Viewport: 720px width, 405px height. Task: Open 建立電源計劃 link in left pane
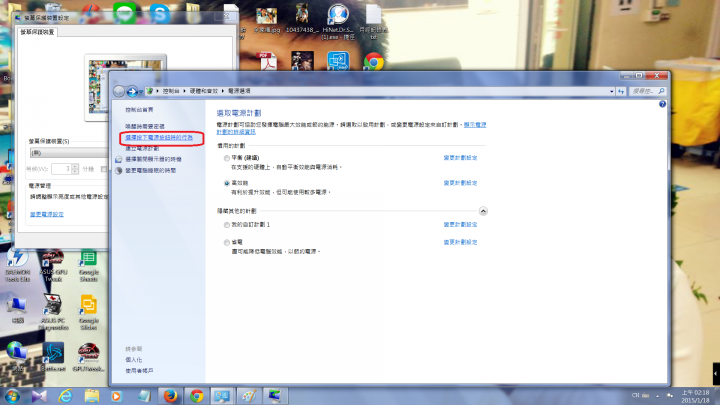coord(142,149)
